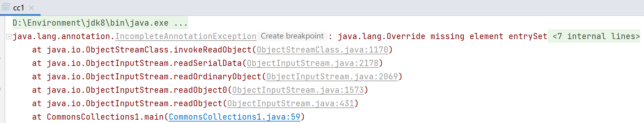644x123 pixels.
Task: Navigate to ObjectInputStream.java:2069
Action: (x=332, y=77)
